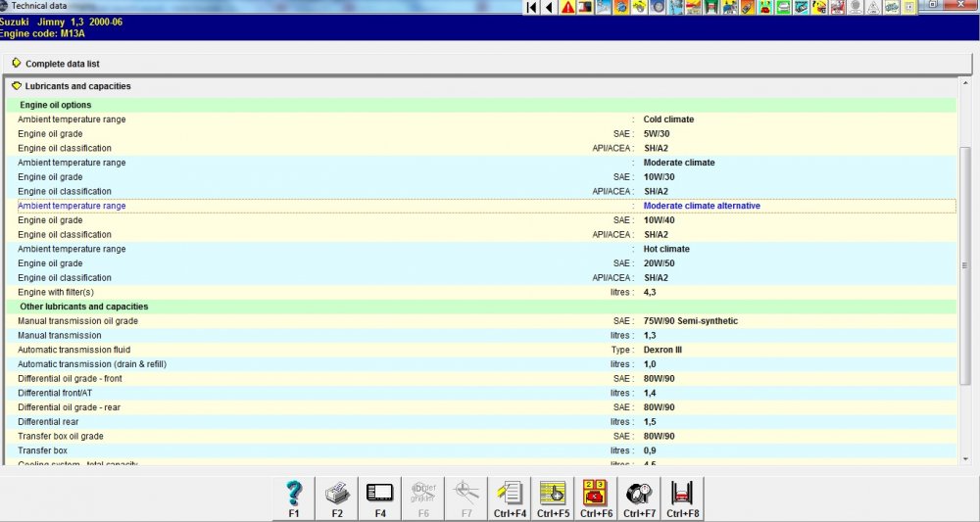Click the Dexron III value
The width and height of the screenshot is (980, 522).
pyautogui.click(x=662, y=350)
